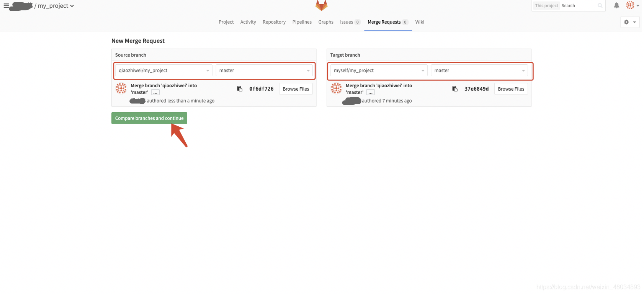The height and width of the screenshot is (294, 644).
Task: Click 'authored less than a minute ago' text
Action: (181, 101)
